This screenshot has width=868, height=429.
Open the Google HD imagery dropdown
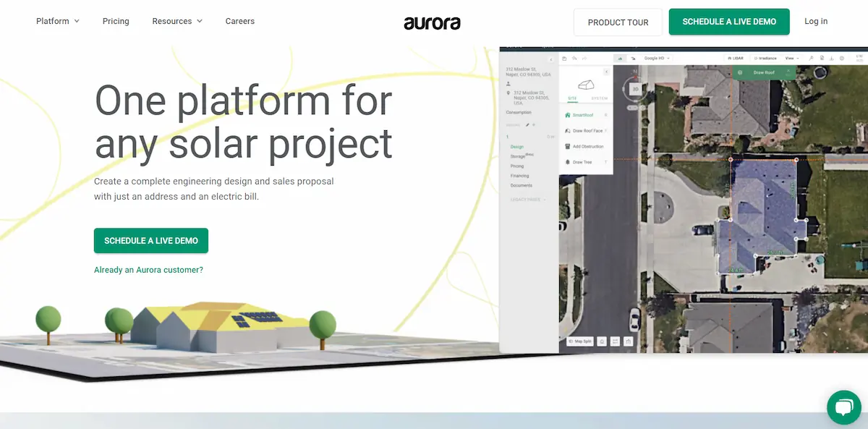(x=657, y=58)
